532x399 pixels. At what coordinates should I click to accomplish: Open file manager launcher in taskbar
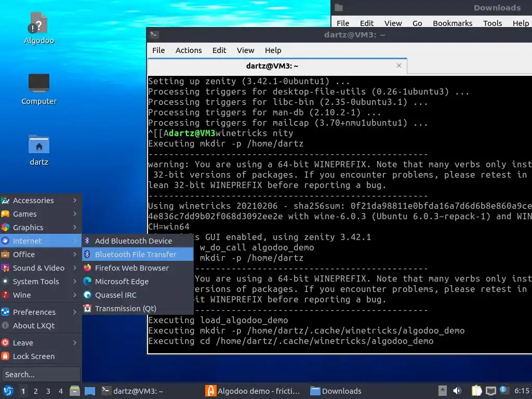point(75,391)
